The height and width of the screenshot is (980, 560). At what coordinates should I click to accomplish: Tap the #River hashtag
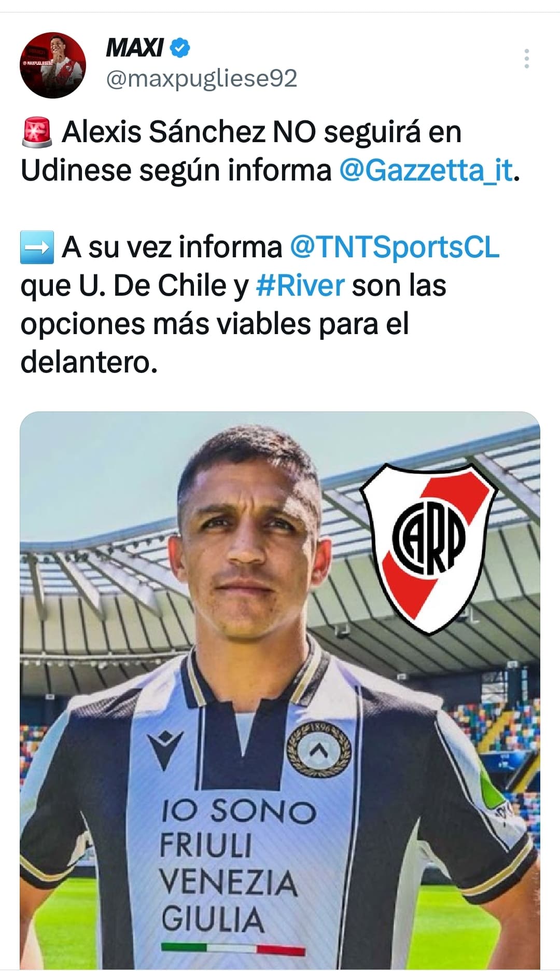pyautogui.click(x=300, y=285)
